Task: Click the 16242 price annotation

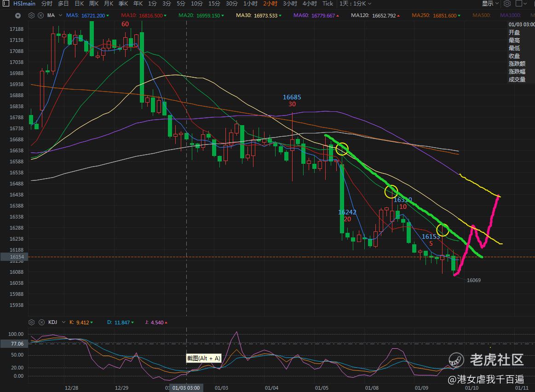Action: (x=347, y=212)
